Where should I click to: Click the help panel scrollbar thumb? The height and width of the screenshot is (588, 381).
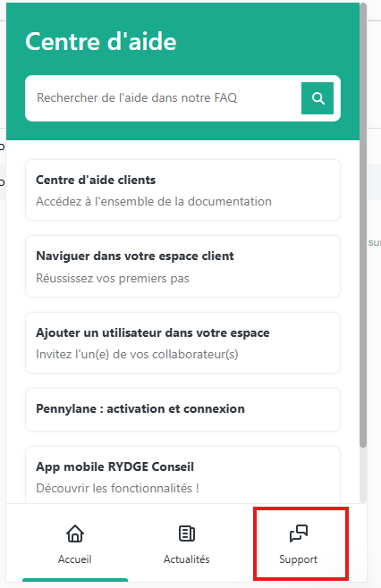tap(363, 225)
